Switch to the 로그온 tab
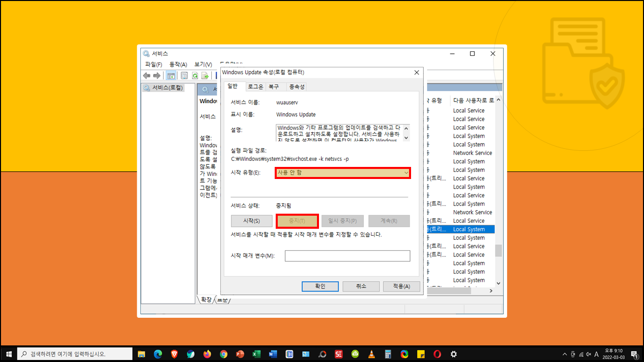Viewport: 644px width, 362px height. coord(256,86)
